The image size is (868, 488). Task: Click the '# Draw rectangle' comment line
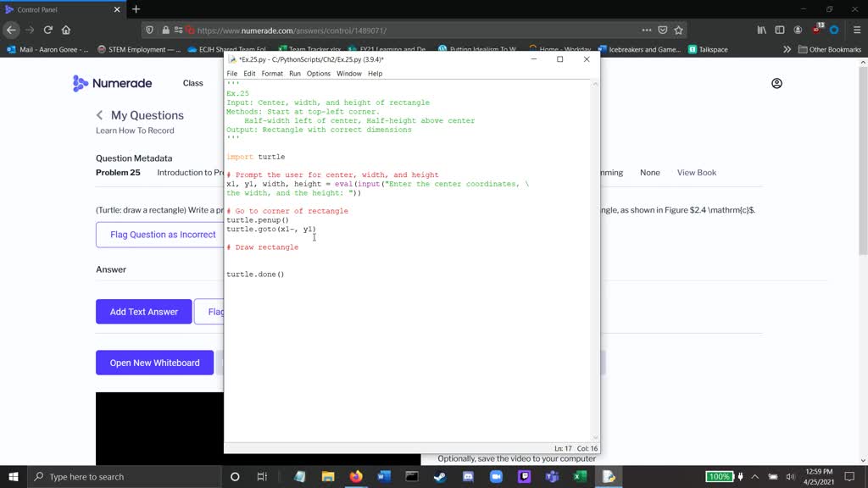[263, 247]
